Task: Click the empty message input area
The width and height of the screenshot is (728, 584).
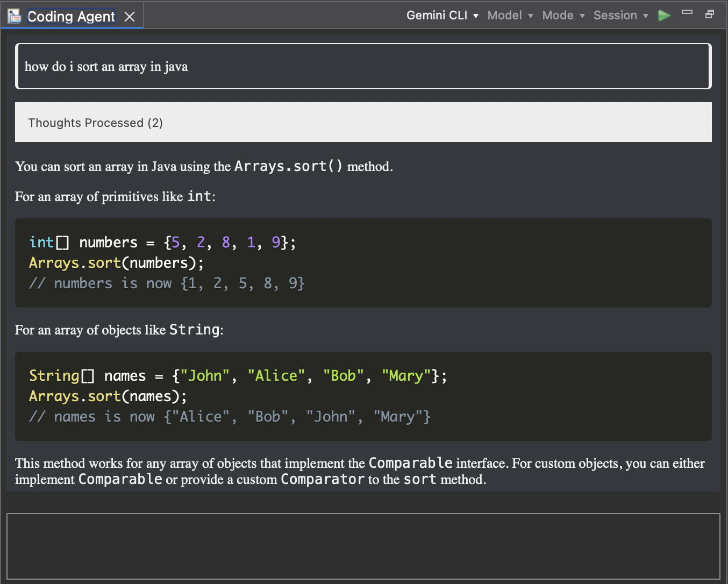Action: pos(363,546)
